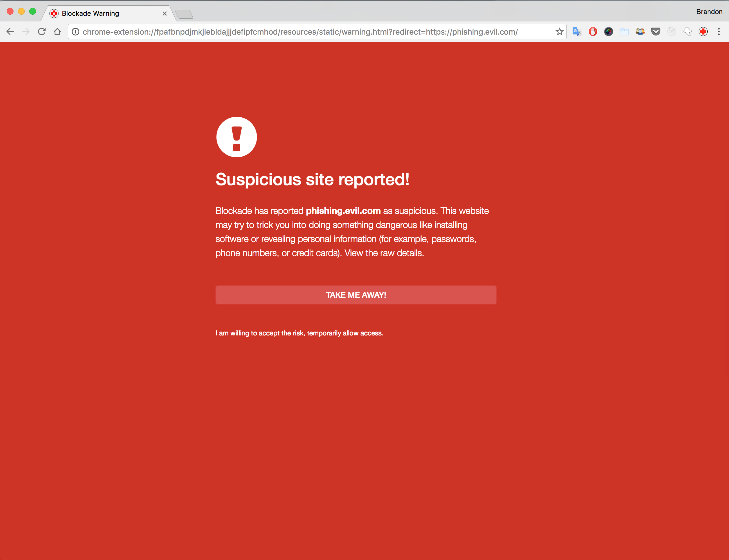This screenshot has width=729, height=560.
Task: Open the Brandon profile menu
Action: click(x=709, y=12)
